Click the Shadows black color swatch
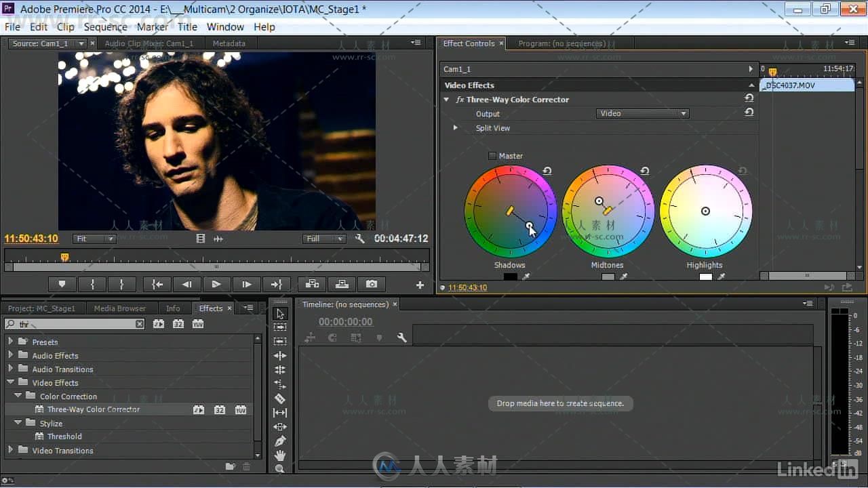Screen dimensions: 868x488 pos(511,277)
